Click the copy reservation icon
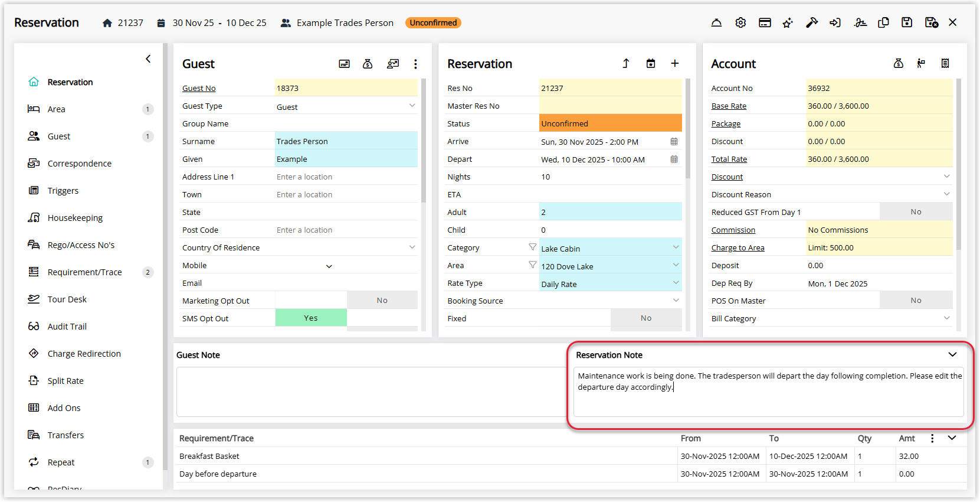Image resolution: width=980 pixels, height=502 pixels. point(883,22)
